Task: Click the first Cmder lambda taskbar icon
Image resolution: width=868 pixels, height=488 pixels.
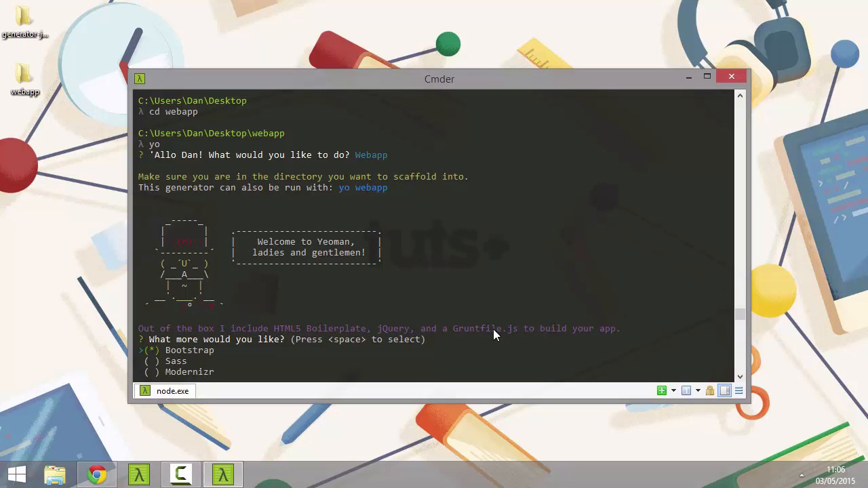Action: coord(139,474)
